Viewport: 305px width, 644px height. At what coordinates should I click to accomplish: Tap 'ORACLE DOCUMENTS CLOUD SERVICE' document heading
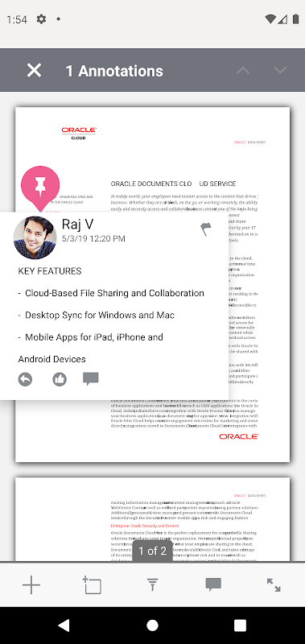pos(173,184)
